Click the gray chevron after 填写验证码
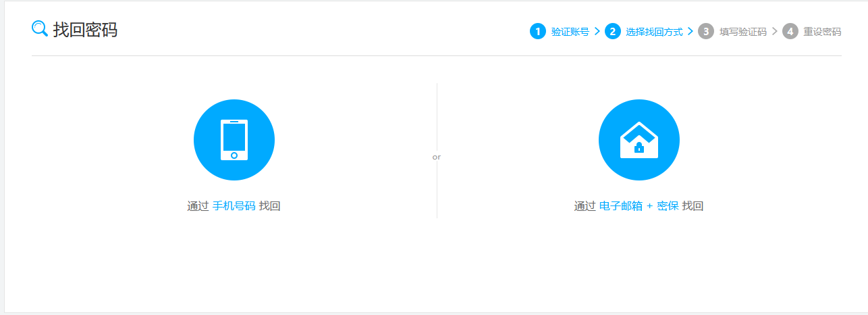The width and height of the screenshot is (868, 315). 774,32
